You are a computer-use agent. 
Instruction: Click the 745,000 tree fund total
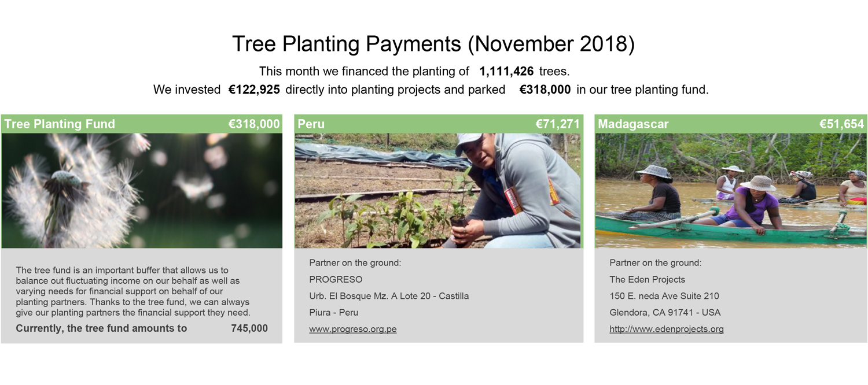(x=249, y=328)
